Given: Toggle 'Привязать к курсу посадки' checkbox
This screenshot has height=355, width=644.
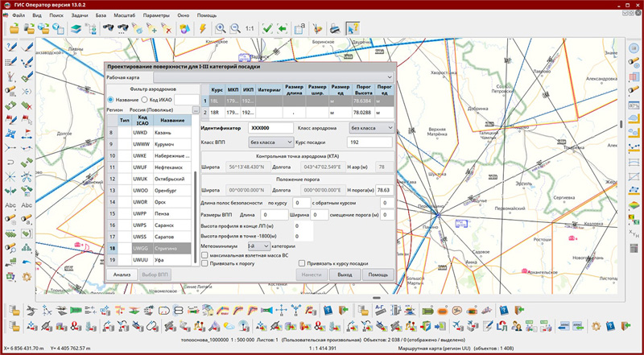Looking at the screenshot, I should click(x=302, y=263).
